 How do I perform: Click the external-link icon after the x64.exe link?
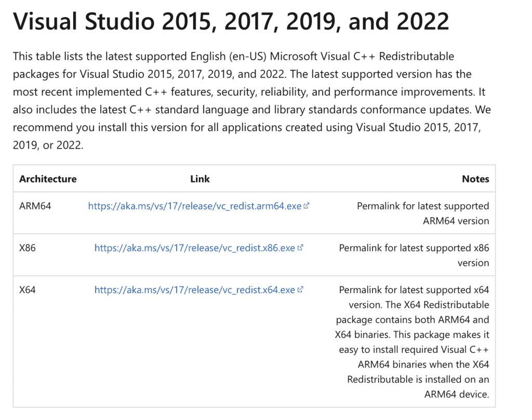[x=300, y=290]
